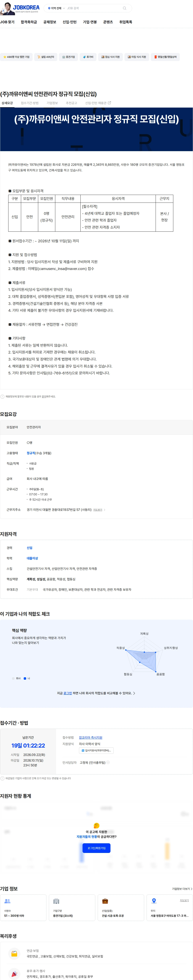Click the 기업구분 building icon
This screenshot has height=980, width=193.
[x=56, y=901]
